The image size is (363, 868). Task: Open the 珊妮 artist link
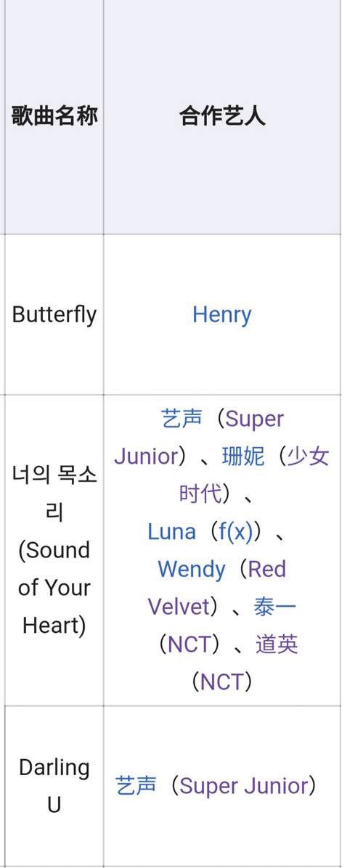click(243, 456)
